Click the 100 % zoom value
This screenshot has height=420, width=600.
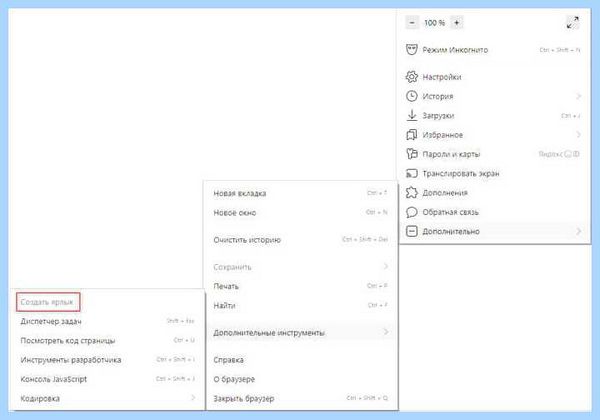coord(434,23)
